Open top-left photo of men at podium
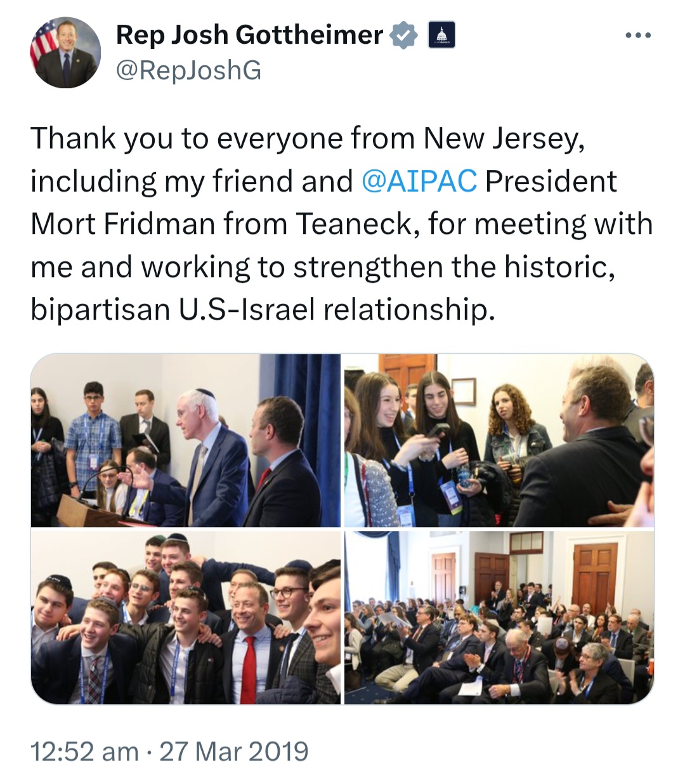 coord(185,440)
